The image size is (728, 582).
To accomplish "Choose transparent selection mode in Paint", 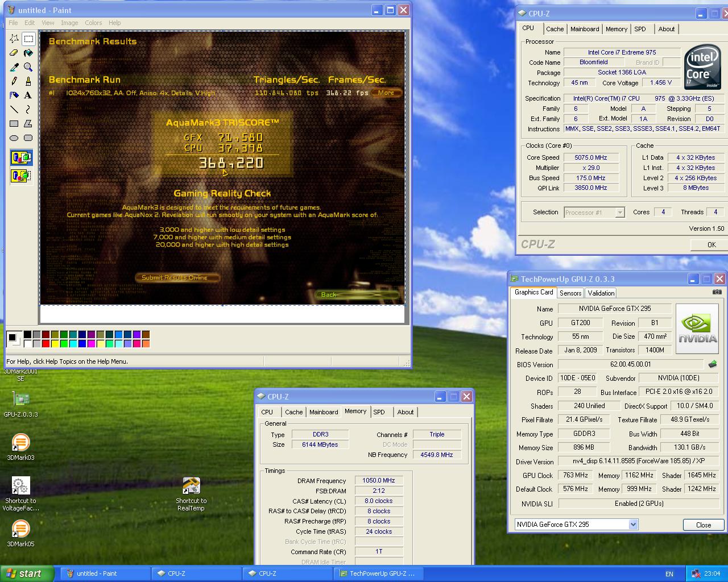I will pyautogui.click(x=22, y=176).
